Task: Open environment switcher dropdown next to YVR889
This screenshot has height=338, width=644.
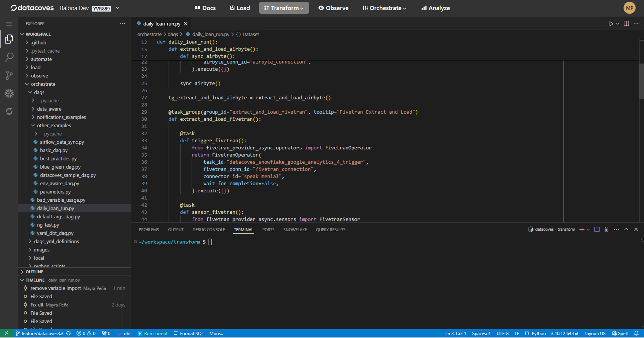Action: point(117,8)
